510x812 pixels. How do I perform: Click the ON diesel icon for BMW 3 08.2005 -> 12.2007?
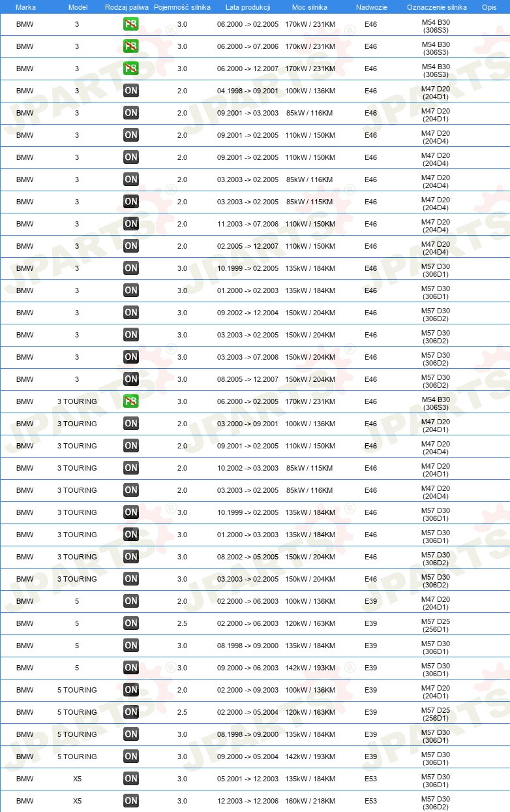[x=131, y=379]
